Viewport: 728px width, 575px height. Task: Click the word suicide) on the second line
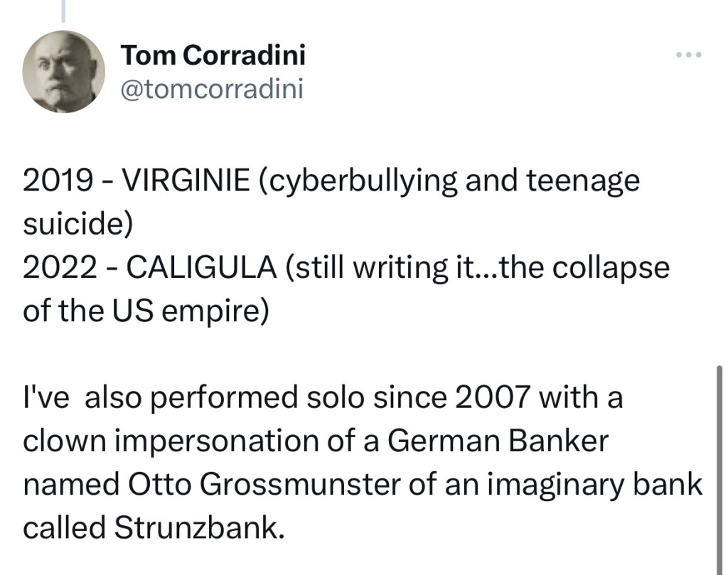coord(78,225)
